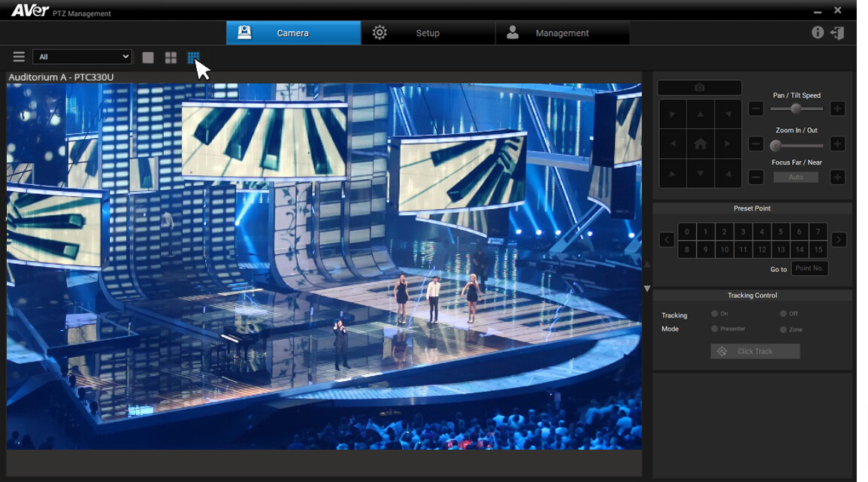Show previous preset points page arrow
Screen dimensions: 868x482
[667, 240]
